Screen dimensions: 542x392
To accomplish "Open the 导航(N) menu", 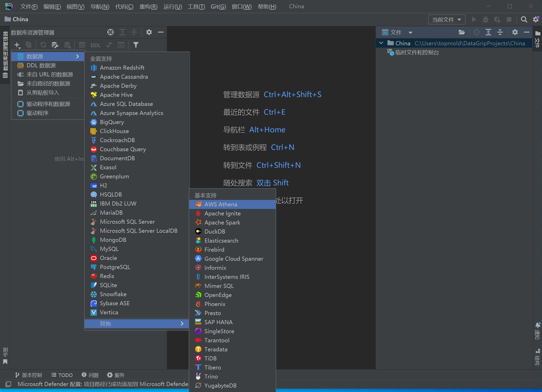I will pos(100,6).
